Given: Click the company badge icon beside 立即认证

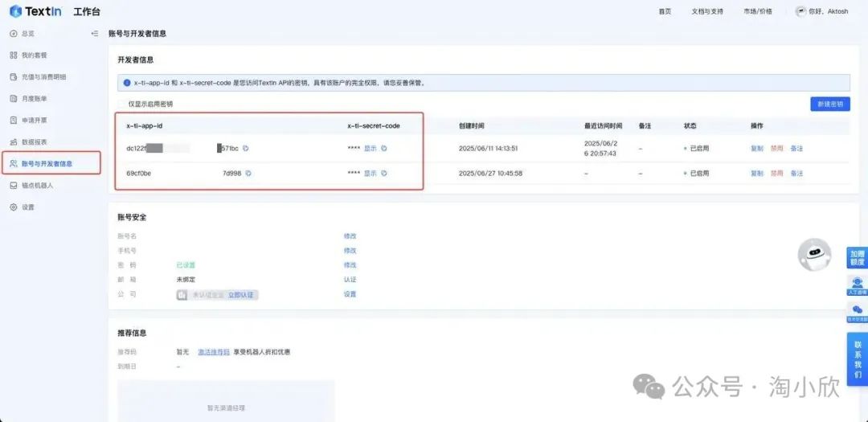Looking at the screenshot, I should click(182, 295).
